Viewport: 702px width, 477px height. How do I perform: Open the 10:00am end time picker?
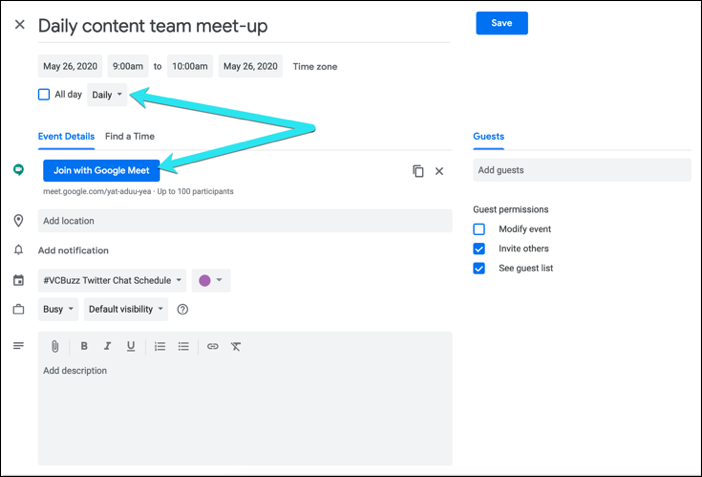(190, 66)
